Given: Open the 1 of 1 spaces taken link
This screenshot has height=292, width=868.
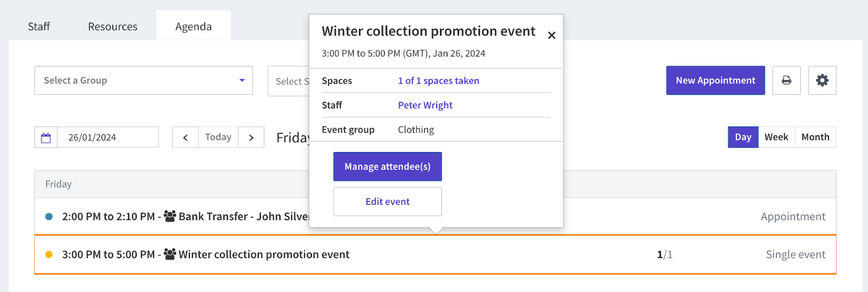Looking at the screenshot, I should [438, 81].
